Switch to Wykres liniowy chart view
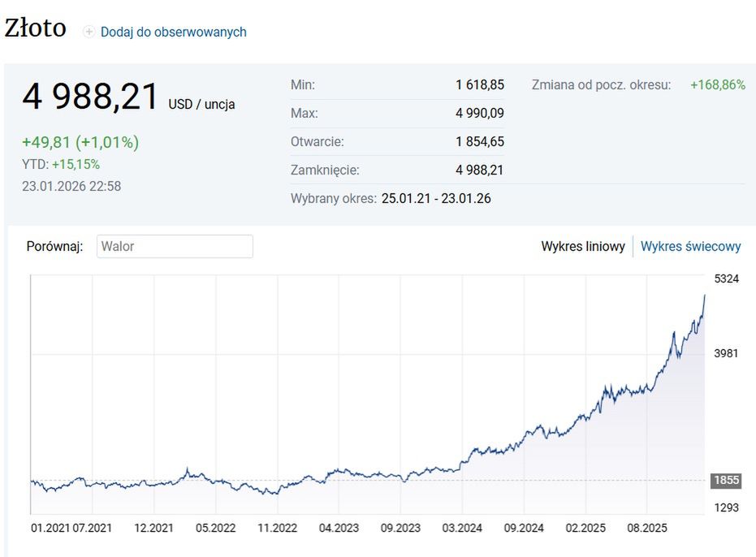The width and height of the screenshot is (756, 557). click(x=582, y=247)
